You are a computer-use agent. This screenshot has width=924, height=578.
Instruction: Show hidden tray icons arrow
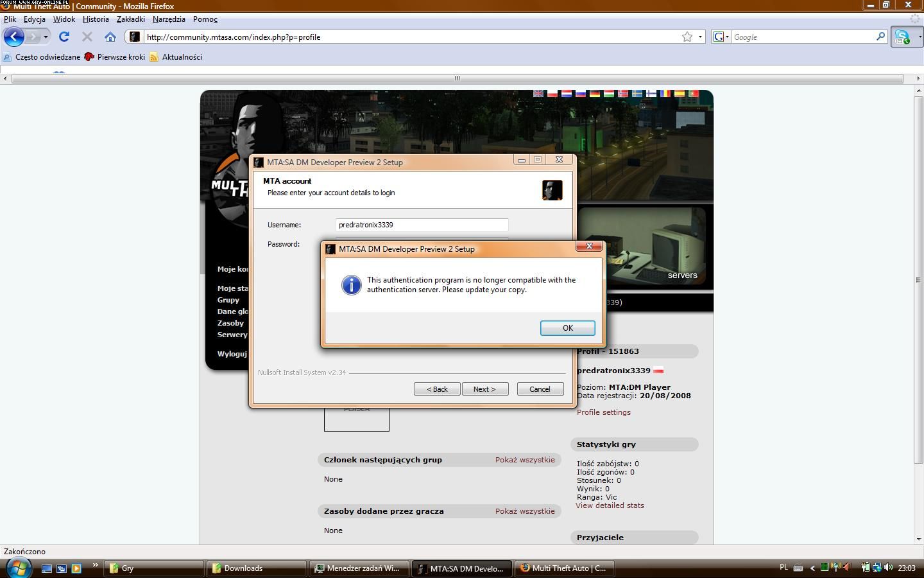coord(812,568)
